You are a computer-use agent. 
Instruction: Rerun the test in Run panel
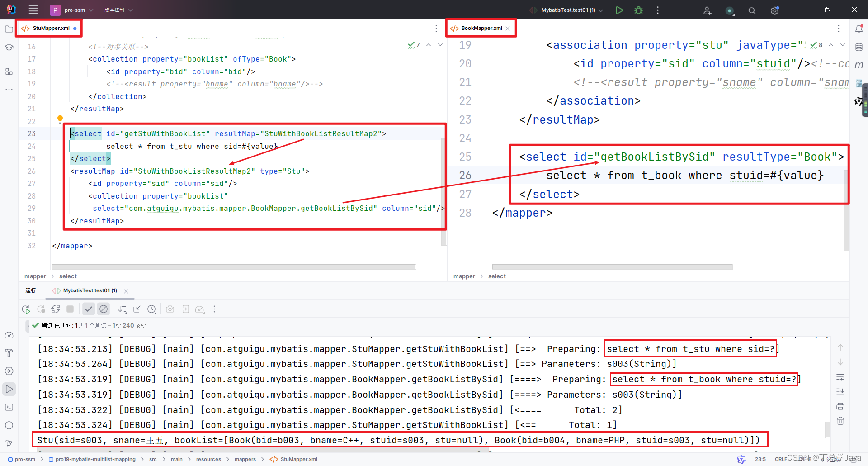26,309
